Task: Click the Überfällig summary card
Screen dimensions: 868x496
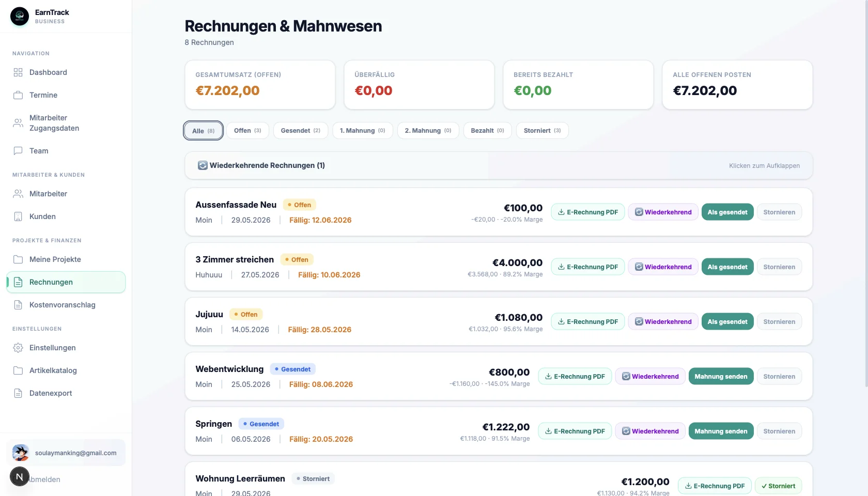Action: pos(419,85)
